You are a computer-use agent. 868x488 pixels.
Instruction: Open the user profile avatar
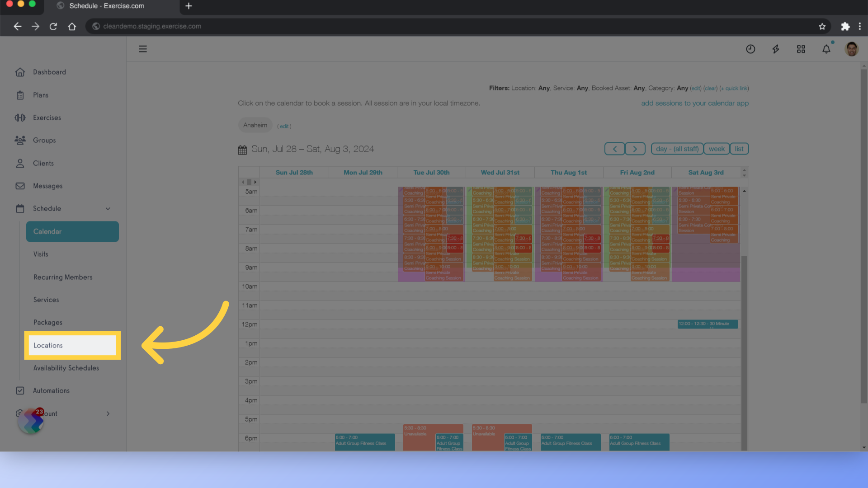(852, 49)
